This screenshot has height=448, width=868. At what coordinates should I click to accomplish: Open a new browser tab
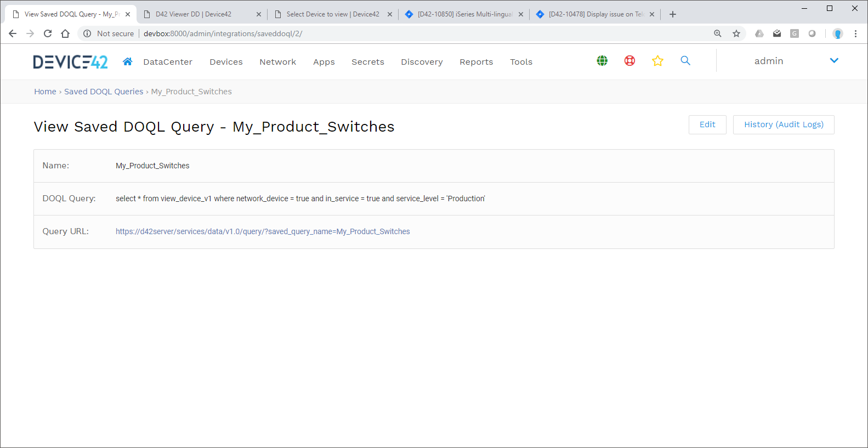673,14
